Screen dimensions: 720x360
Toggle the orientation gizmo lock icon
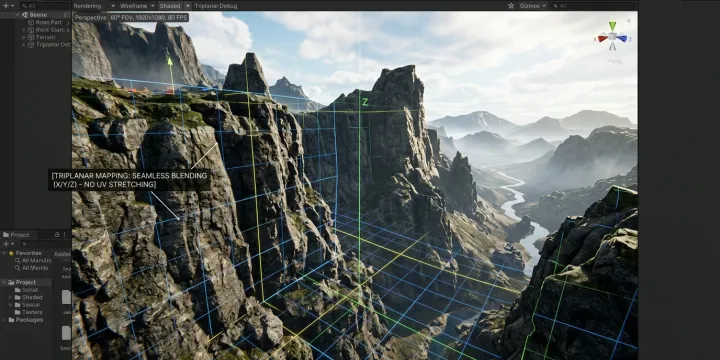(629, 21)
